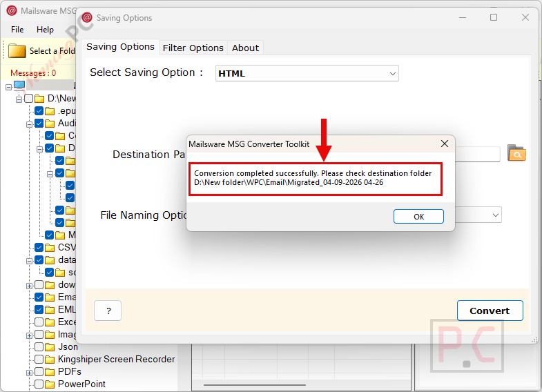Image resolution: width=542 pixels, height=392 pixels.
Task: Open the File Naming Option dropdown arrow
Action: [x=495, y=215]
